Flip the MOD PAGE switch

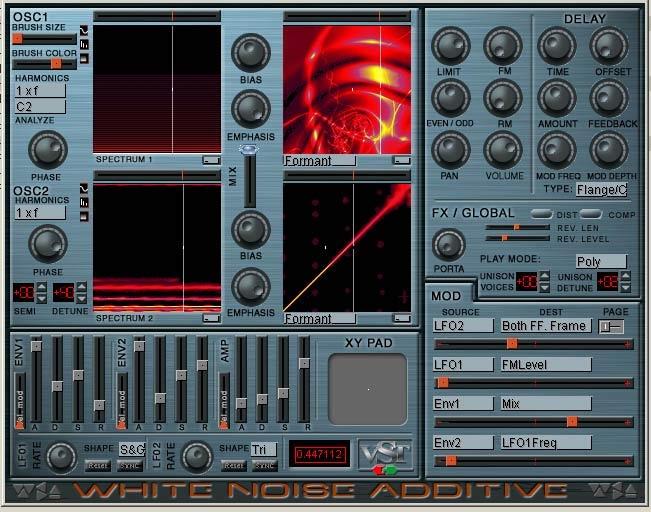coord(611,327)
